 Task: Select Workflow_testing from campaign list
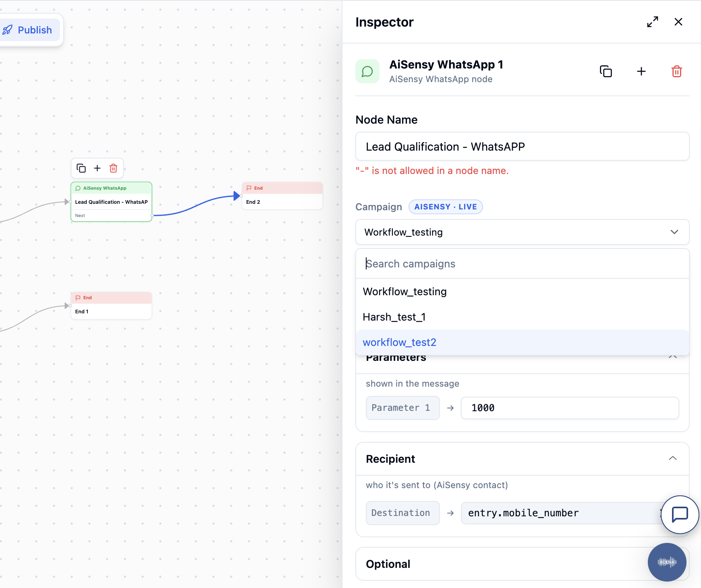522,292
